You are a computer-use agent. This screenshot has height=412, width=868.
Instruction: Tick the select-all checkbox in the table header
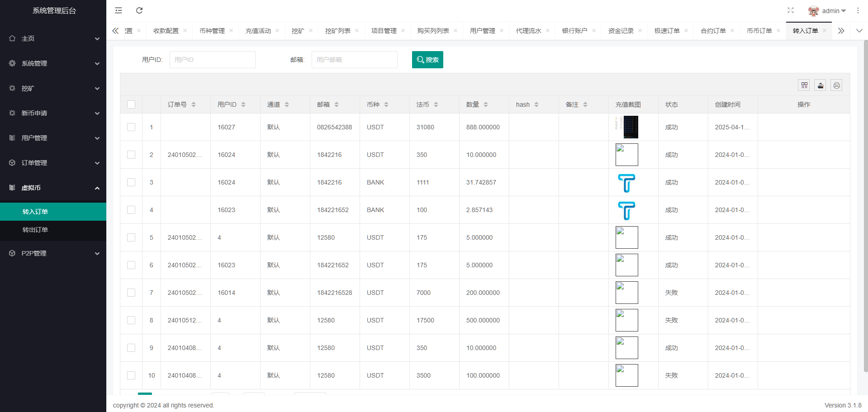(131, 104)
